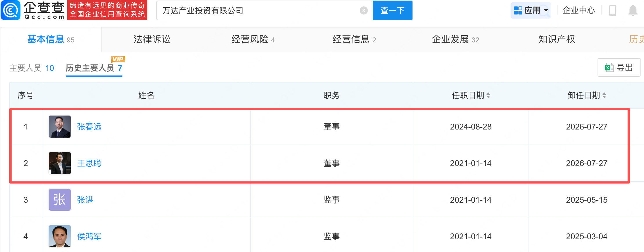The width and height of the screenshot is (644, 252).
Task: Click the Excel icon in export button
Action: point(609,68)
